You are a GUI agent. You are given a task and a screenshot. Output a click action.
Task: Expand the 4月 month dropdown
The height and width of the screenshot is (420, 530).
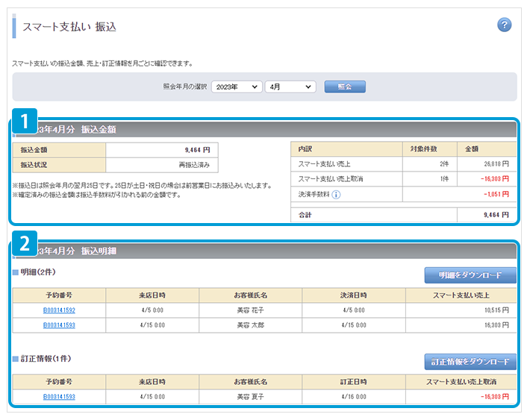[x=290, y=87]
